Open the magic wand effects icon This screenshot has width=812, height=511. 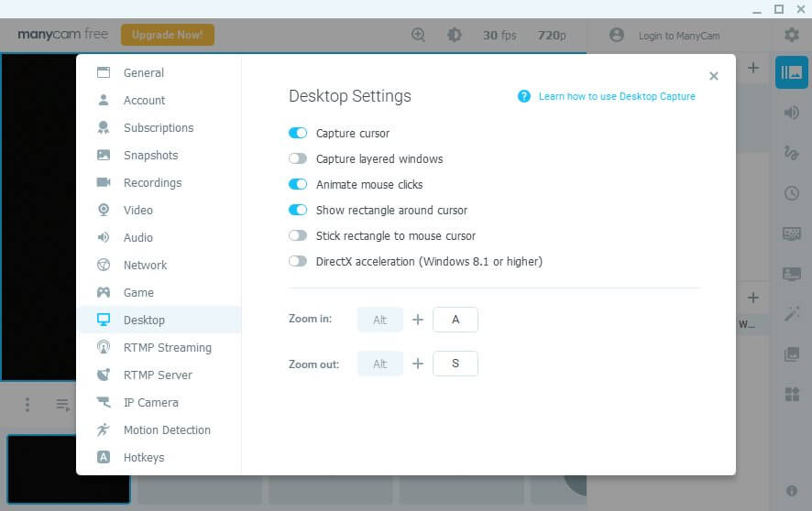[x=792, y=313]
